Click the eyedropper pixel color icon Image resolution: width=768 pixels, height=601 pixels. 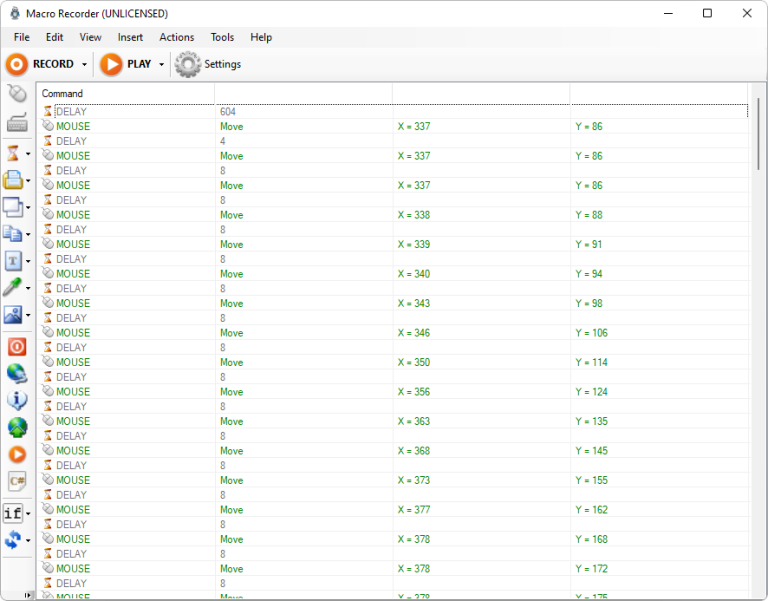pyautogui.click(x=13, y=287)
